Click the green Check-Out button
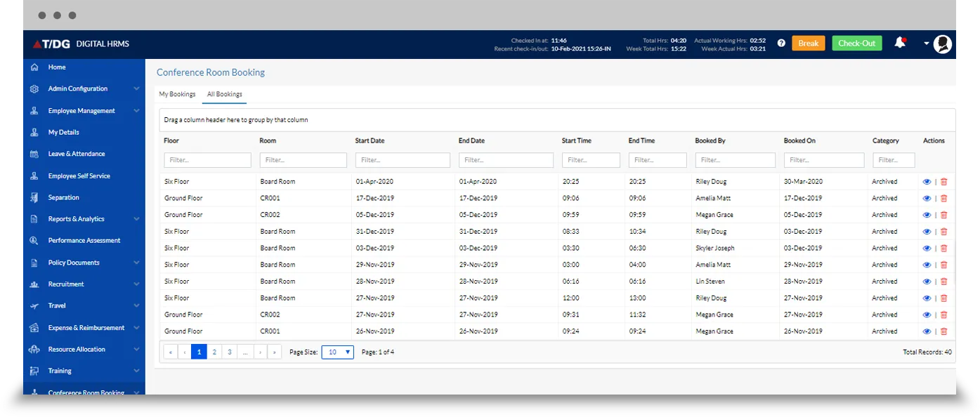This screenshot has width=980, height=417. click(x=856, y=43)
